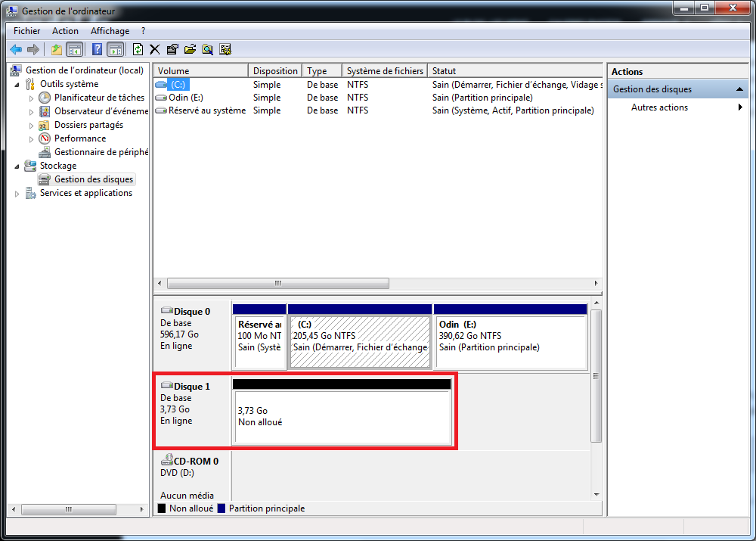Expand the Services et applications node
Image resolution: width=756 pixels, height=541 pixels.
(x=17, y=194)
